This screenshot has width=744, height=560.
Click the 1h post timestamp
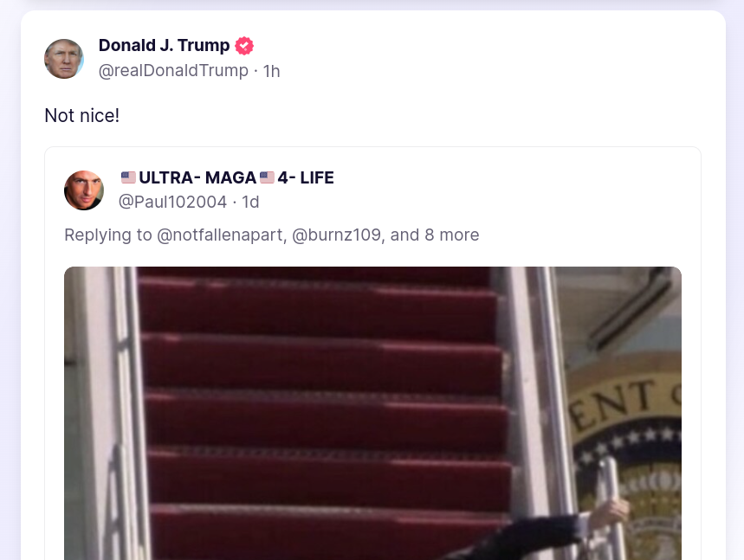(271, 71)
